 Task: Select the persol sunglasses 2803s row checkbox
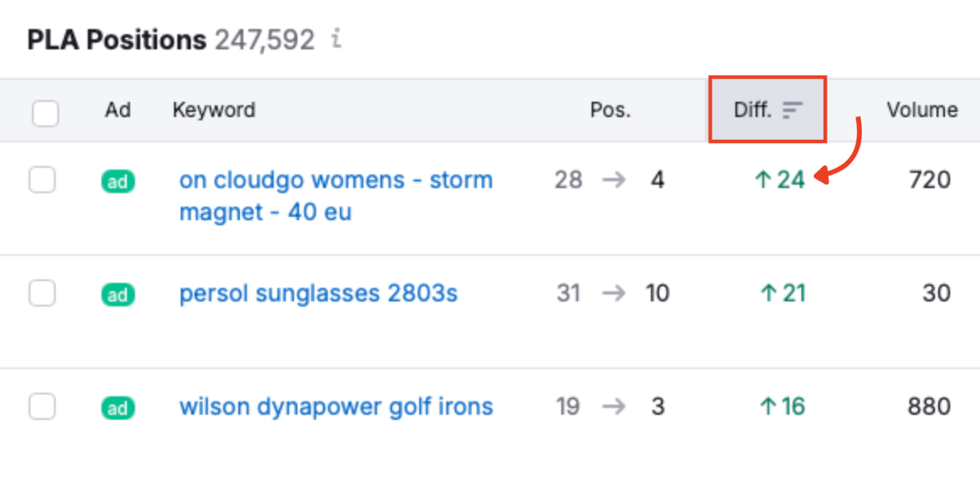pos(42,293)
